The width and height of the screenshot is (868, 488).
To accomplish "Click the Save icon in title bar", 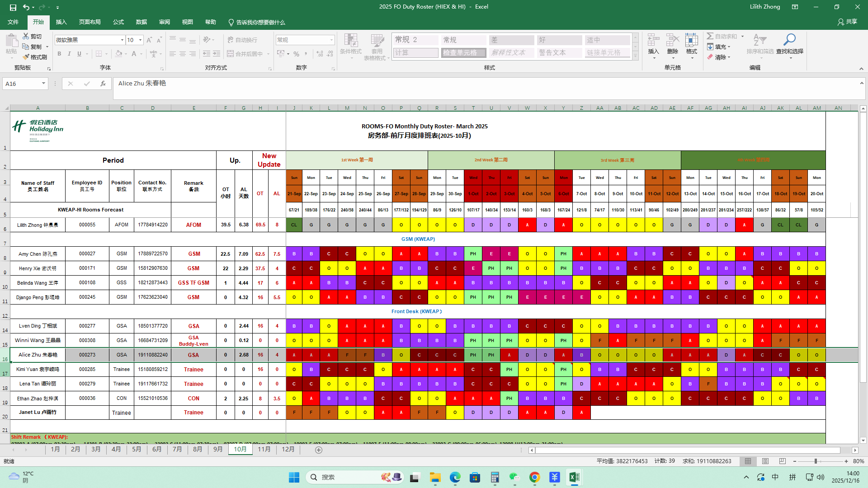I will coord(13,7).
